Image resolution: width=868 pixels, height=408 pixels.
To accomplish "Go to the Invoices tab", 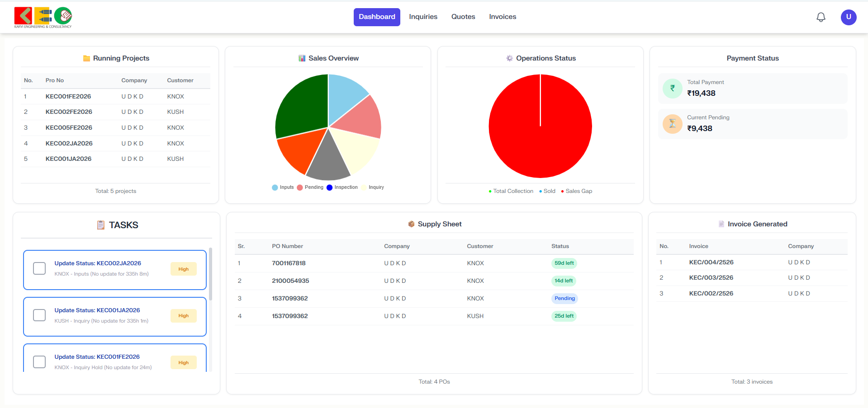I will [x=502, y=17].
